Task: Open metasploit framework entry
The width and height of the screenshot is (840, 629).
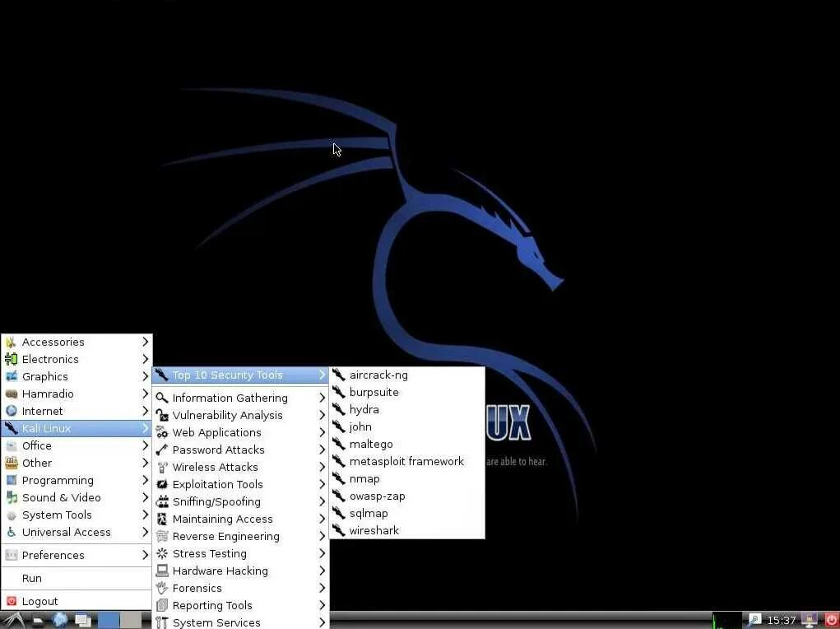Action: point(407,461)
